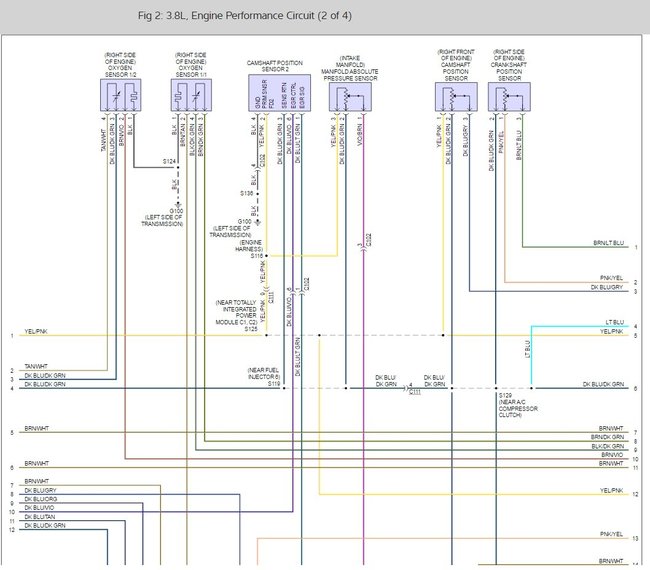Click the Oxygen Sensor 1/1 component symbol
This screenshot has width=650, height=570.
point(191,95)
